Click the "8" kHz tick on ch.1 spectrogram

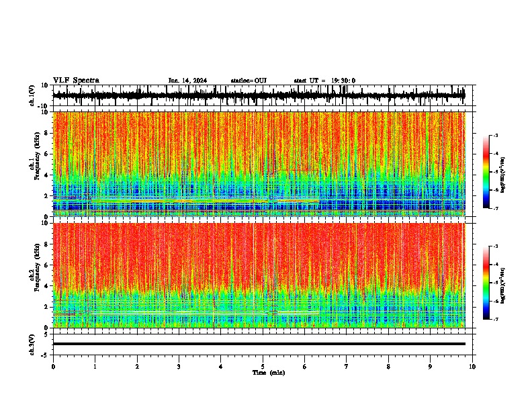coord(47,133)
